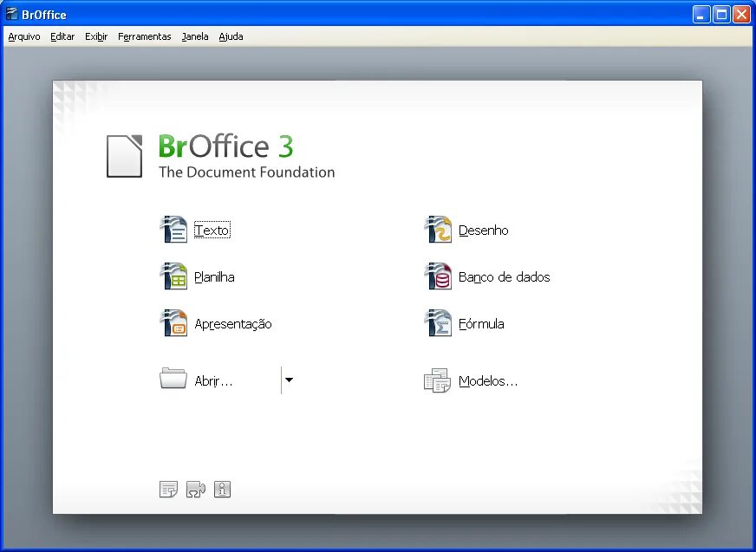Open the Arquivo menu
The width and height of the screenshot is (756, 552).
tap(24, 36)
